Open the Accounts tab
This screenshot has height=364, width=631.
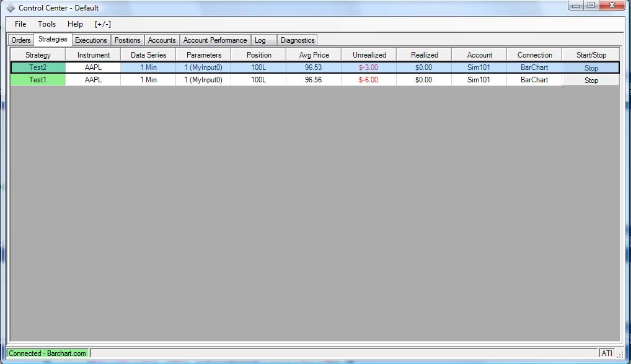[162, 40]
